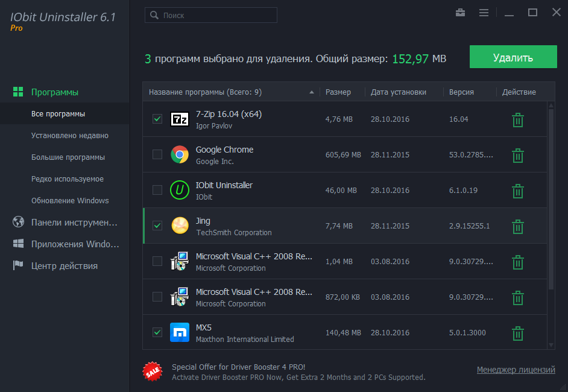Image resolution: width=568 pixels, height=392 pixels.
Task: Click Maxthon International Limited publisher text
Action: coord(245,340)
